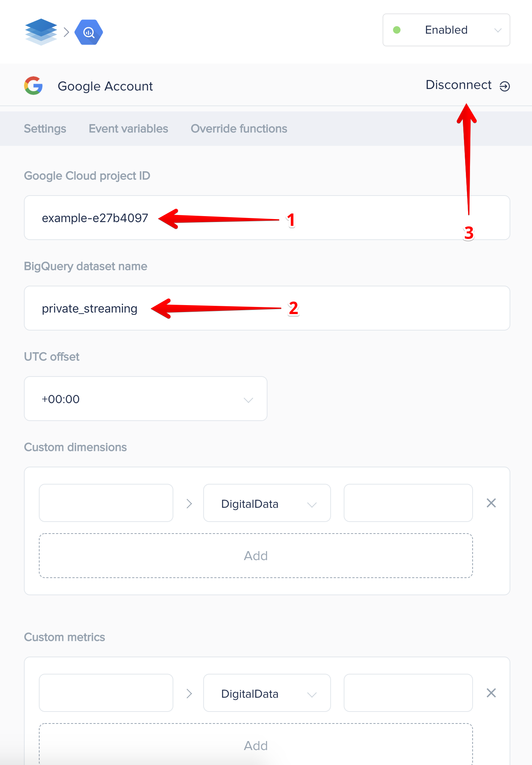Viewport: 532px width, 765px height.
Task: Click the blue layers source icon
Action: click(x=41, y=32)
